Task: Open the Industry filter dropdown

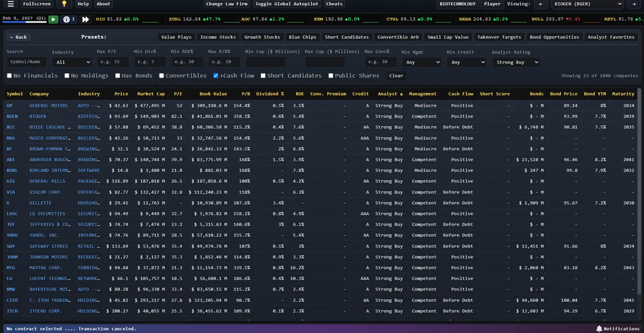Action: click(x=72, y=62)
